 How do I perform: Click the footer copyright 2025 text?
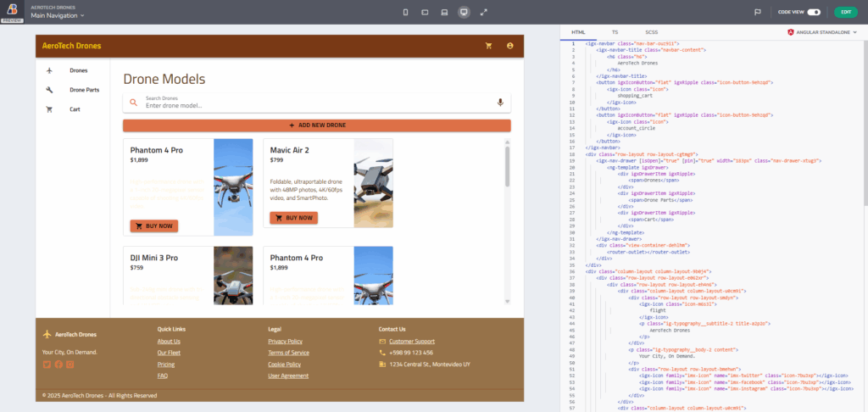pos(100,395)
